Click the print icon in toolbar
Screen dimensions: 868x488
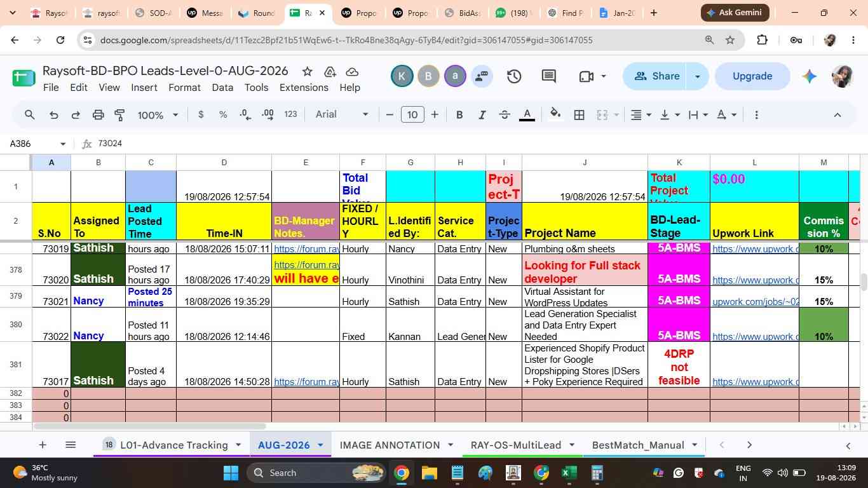point(98,115)
